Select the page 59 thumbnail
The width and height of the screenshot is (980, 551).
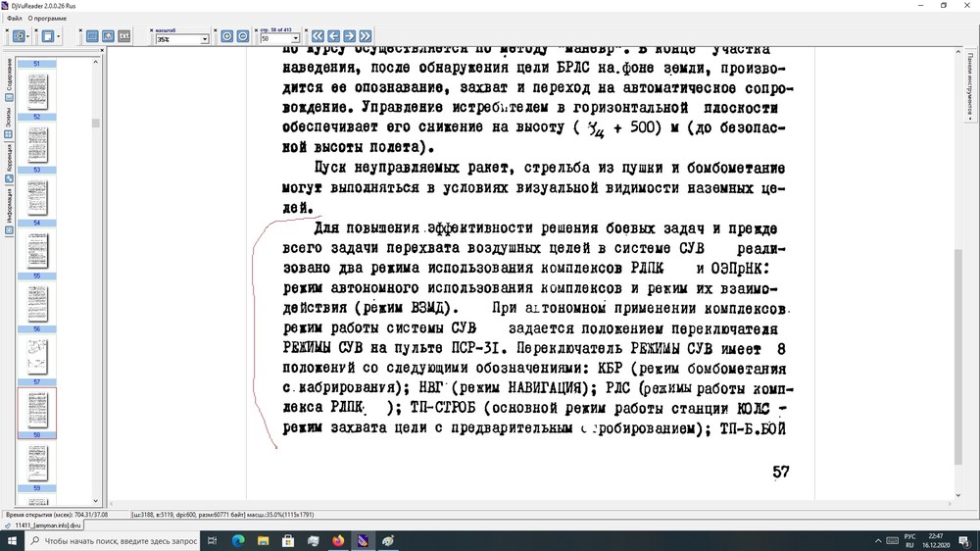click(x=37, y=466)
